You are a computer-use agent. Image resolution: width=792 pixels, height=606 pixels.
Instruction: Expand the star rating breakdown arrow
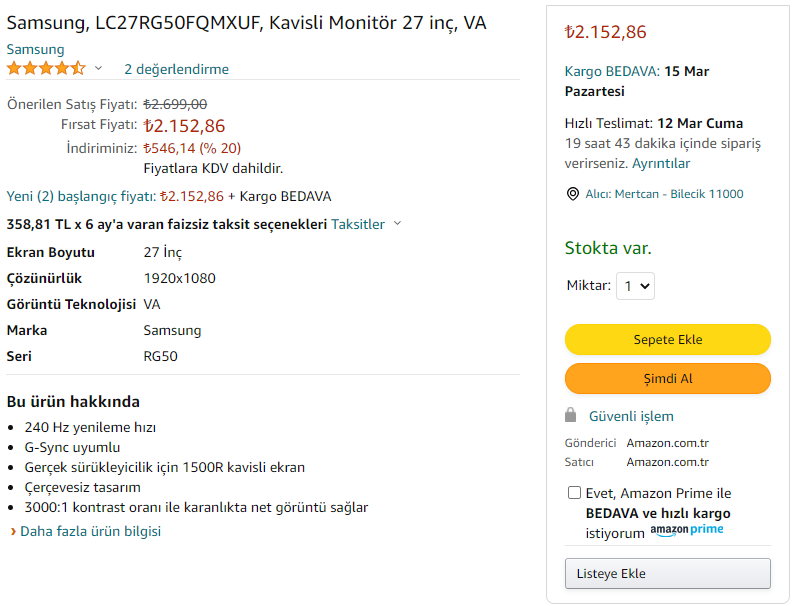98,69
